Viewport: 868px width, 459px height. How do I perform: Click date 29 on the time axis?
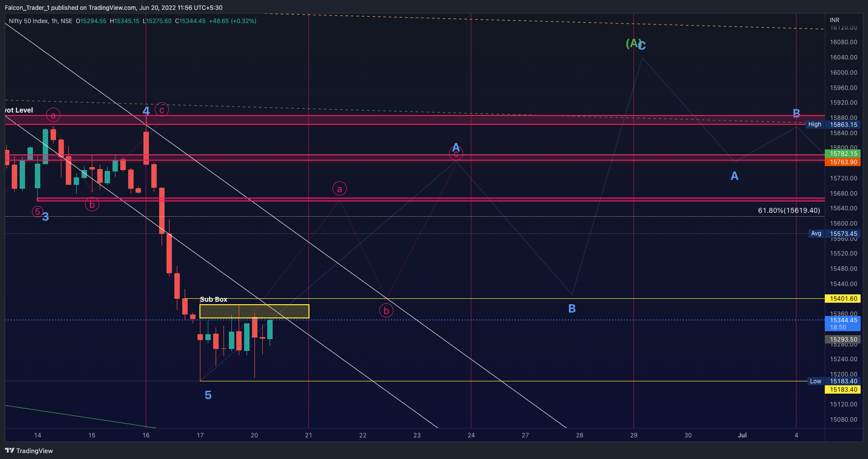[634, 435]
